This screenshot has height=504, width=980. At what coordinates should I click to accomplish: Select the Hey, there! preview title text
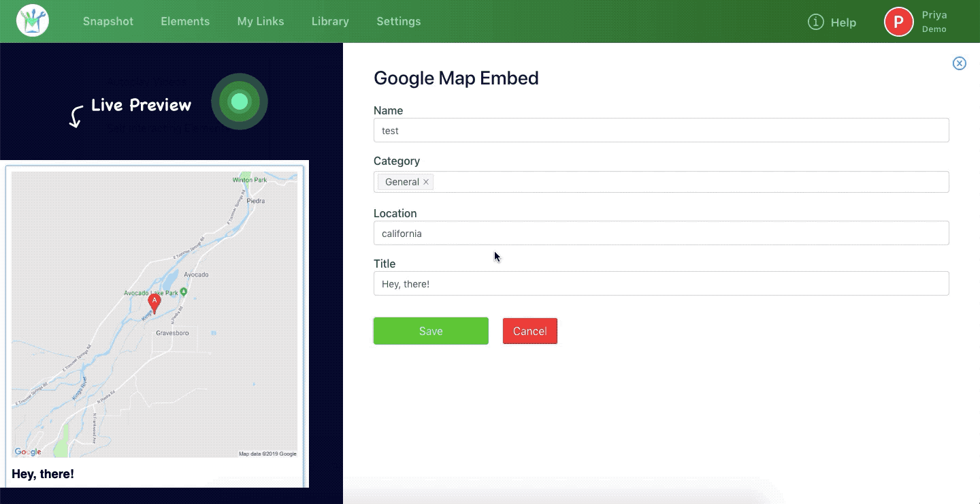43,473
